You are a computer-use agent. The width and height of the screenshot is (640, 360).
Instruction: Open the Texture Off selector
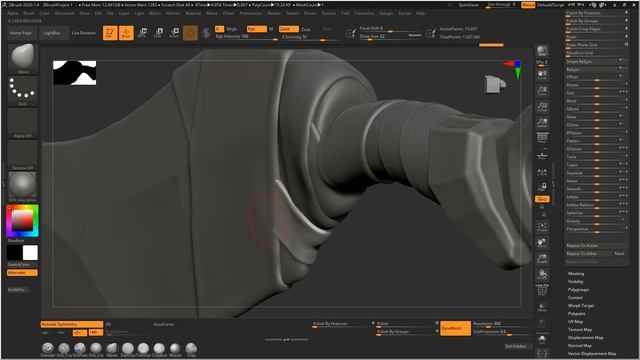pos(23,155)
